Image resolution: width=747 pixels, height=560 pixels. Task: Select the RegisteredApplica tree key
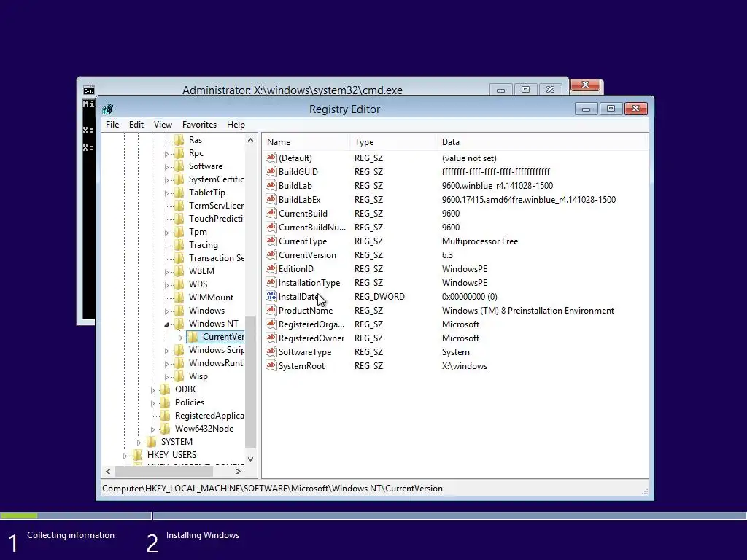pyautogui.click(x=209, y=416)
